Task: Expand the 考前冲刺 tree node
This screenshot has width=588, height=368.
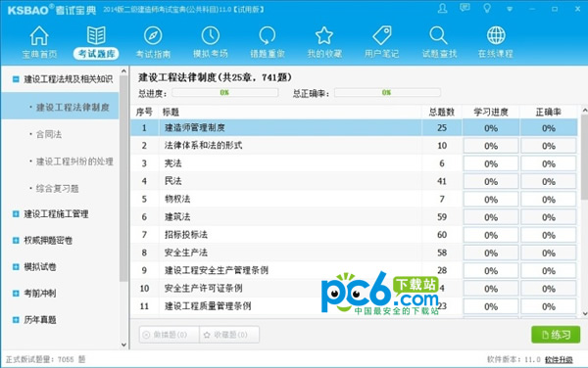Action: coord(16,293)
